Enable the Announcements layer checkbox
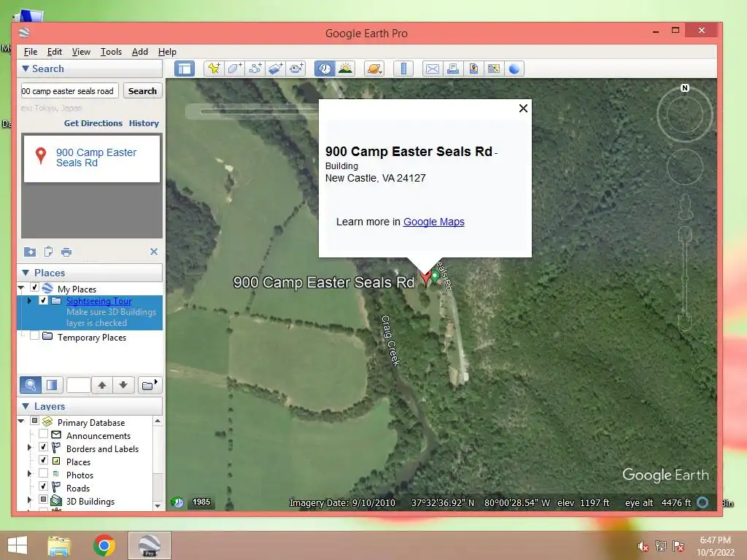This screenshot has height=560, width=747. pos(43,434)
